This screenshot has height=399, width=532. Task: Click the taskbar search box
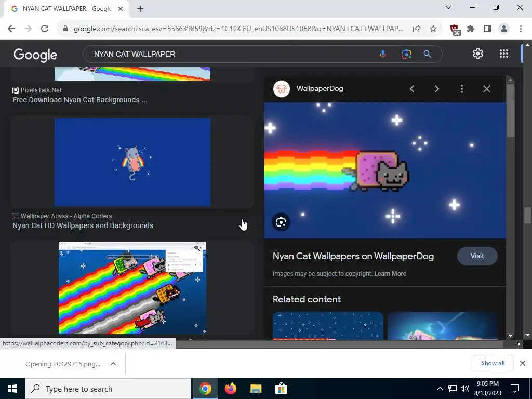(108, 389)
